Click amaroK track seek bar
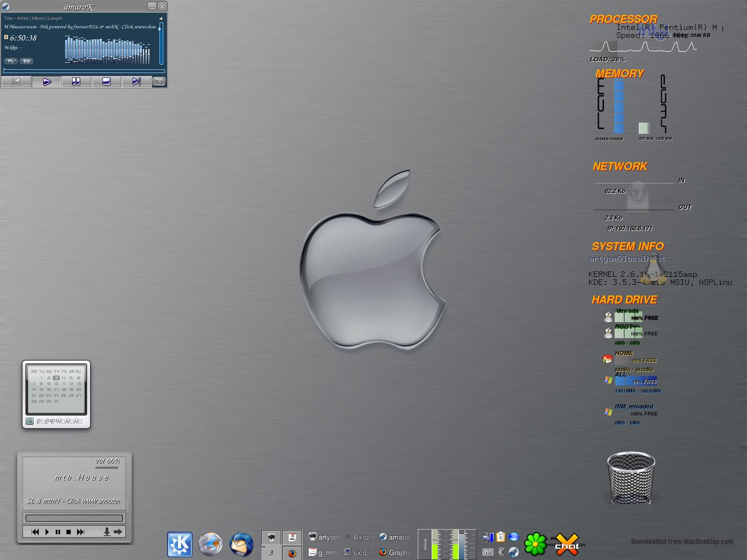Viewport: 747px width, 560px height. click(84, 70)
